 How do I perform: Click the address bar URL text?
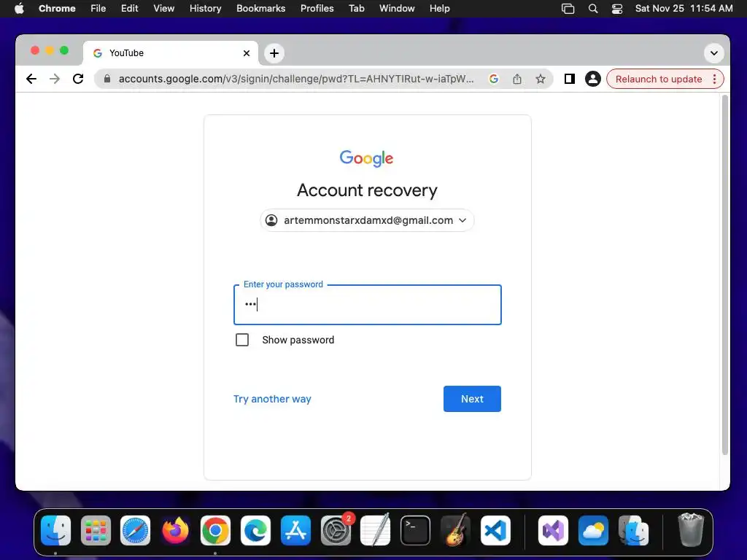[x=296, y=79]
